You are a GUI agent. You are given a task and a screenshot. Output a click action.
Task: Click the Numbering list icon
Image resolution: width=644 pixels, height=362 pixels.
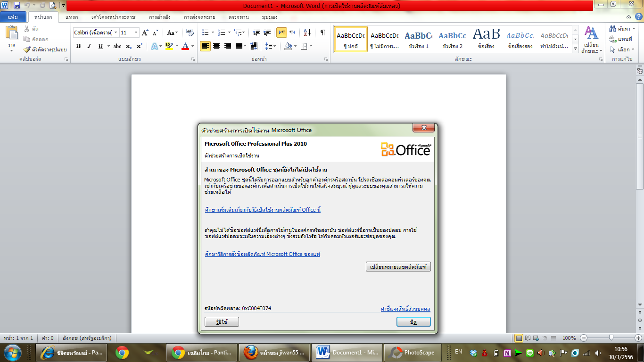coord(222,33)
